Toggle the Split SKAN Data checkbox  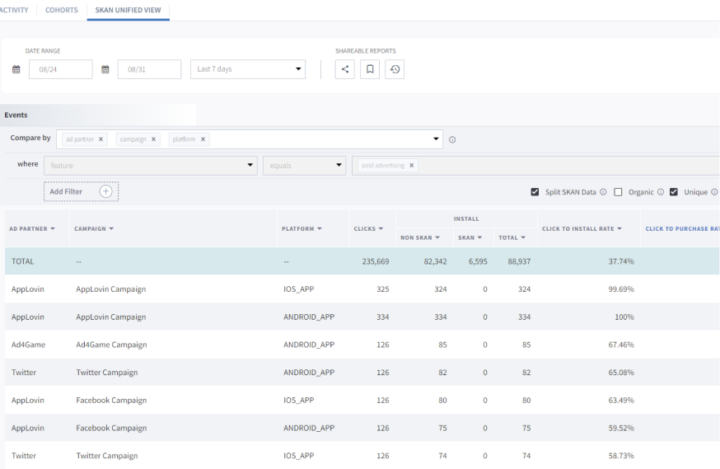tap(535, 192)
